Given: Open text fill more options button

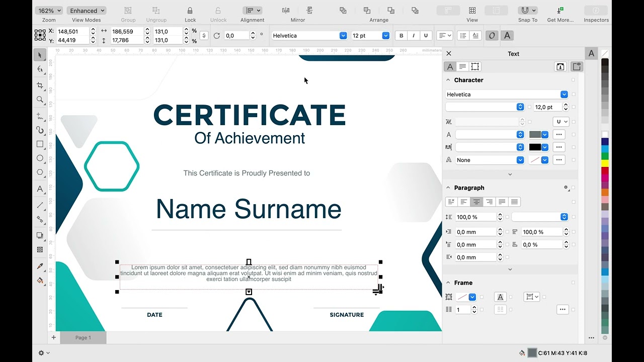Looking at the screenshot, I should pos(558,134).
